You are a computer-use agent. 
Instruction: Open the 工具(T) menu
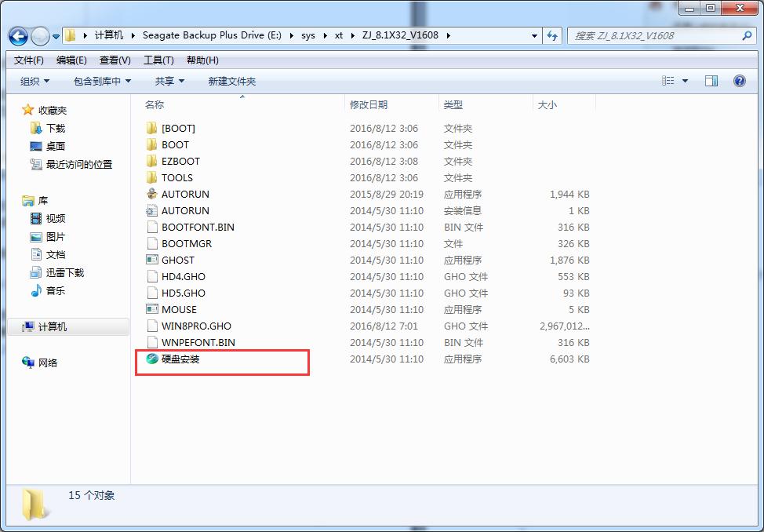pos(158,60)
